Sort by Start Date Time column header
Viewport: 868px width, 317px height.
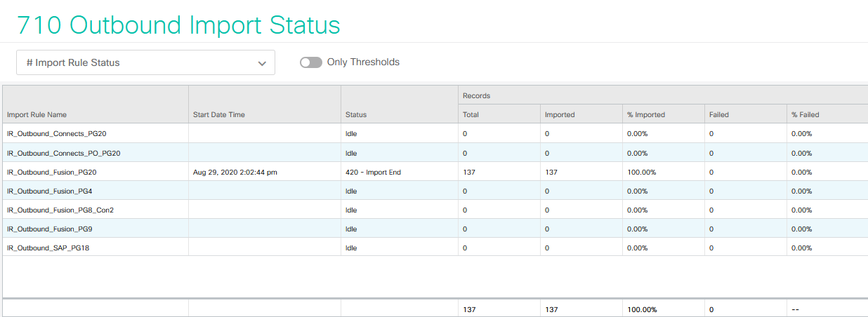coord(219,114)
